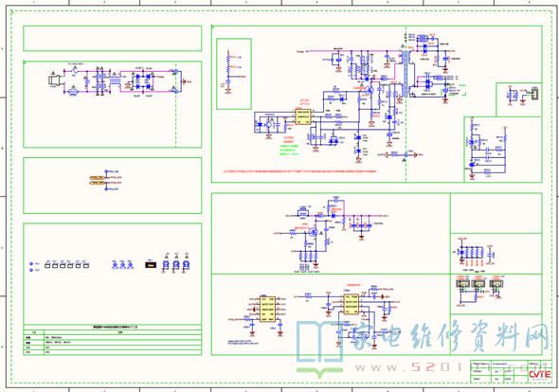Select the yellow PWM controller IC near the optocoupler
The width and height of the screenshot is (559, 392).
[x=303, y=116]
